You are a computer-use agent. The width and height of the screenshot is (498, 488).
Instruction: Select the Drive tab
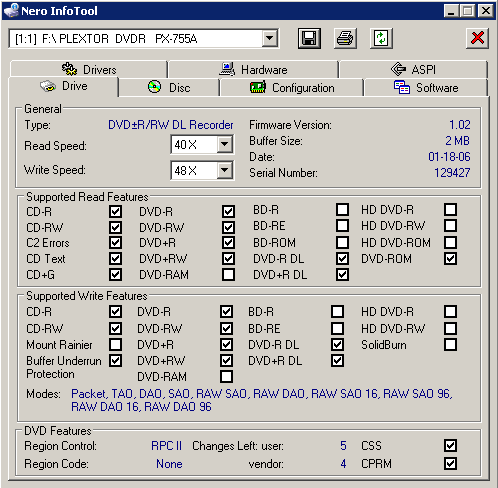[x=64, y=86]
